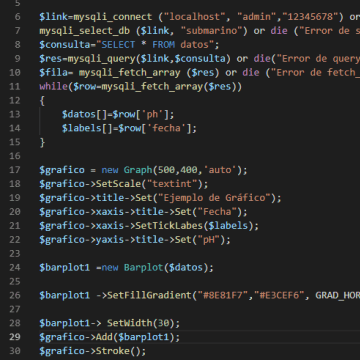The height and width of the screenshot is (360, 360).
Task: Click the Graph class name on line 17
Action: [138, 170]
